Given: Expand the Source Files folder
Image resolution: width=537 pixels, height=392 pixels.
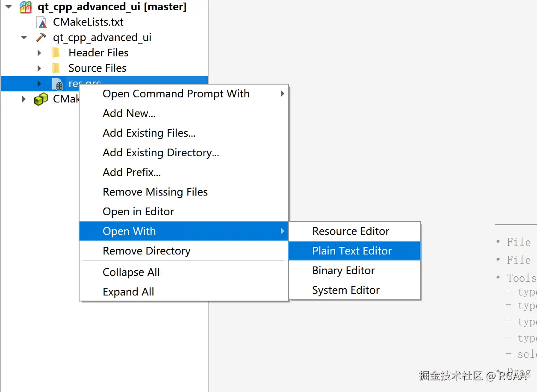Looking at the screenshot, I should click(39, 68).
